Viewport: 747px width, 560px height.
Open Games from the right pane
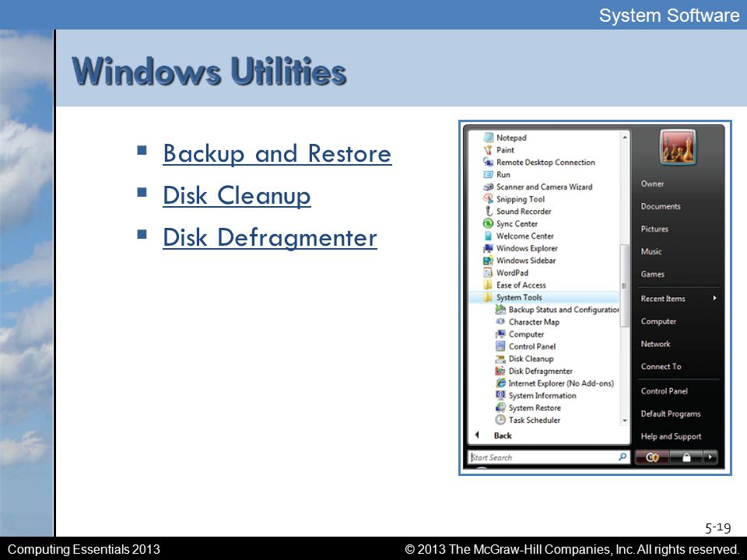coord(652,275)
